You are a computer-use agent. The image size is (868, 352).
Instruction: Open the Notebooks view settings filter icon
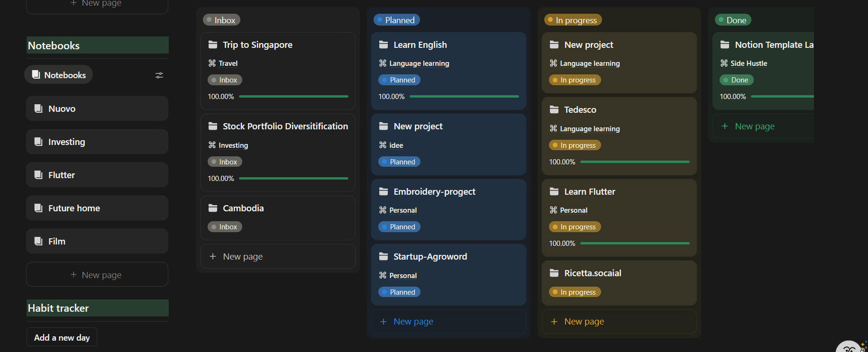159,75
